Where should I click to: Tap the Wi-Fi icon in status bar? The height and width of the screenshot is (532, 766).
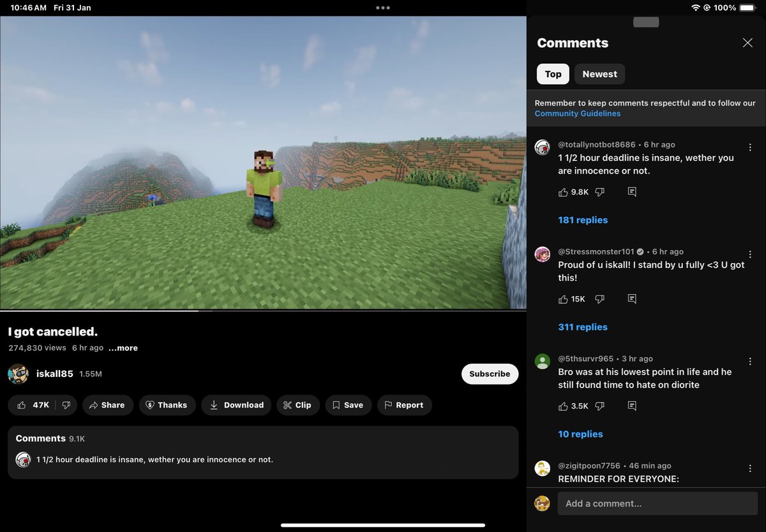click(695, 8)
